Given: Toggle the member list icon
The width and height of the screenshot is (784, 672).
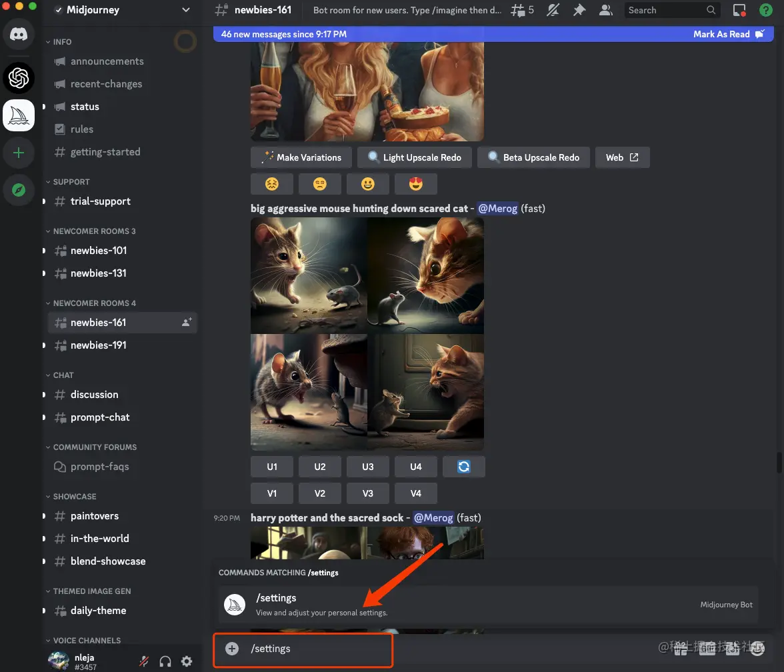Looking at the screenshot, I should click(605, 10).
